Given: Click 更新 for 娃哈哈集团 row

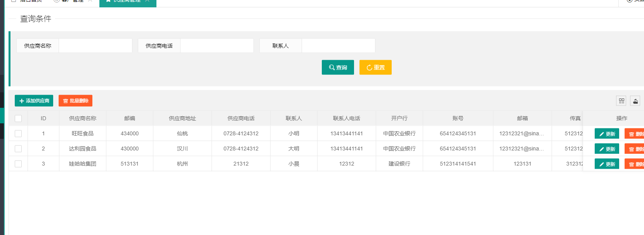Looking at the screenshot, I should coord(607,164).
